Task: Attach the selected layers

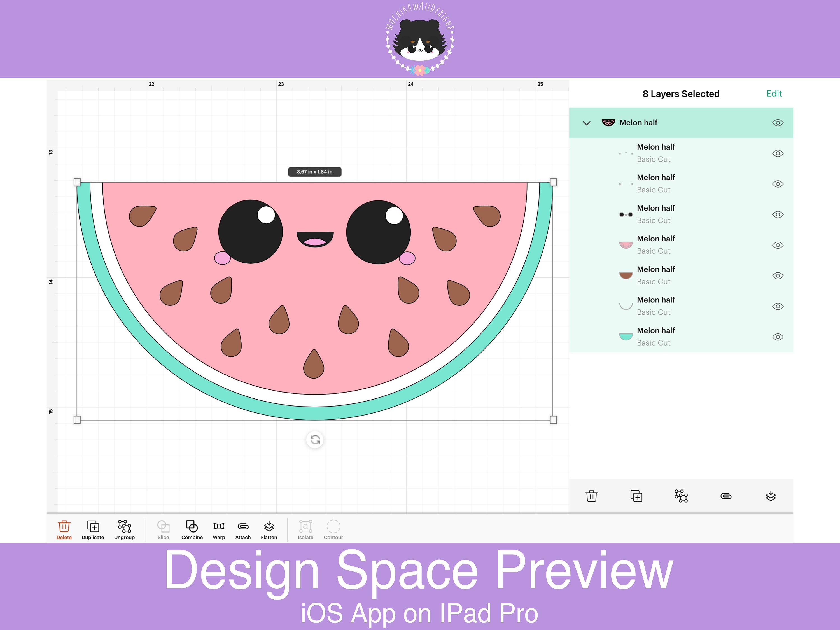Action: 243,529
